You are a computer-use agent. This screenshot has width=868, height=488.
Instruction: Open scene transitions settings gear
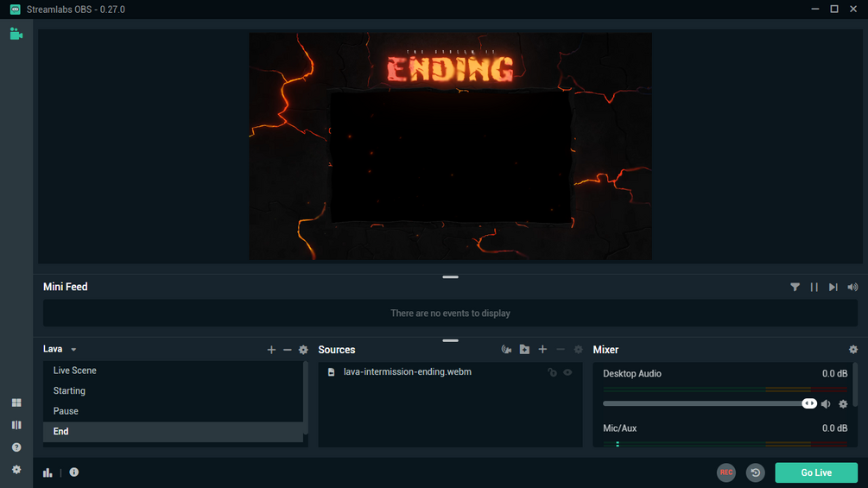[x=303, y=350]
